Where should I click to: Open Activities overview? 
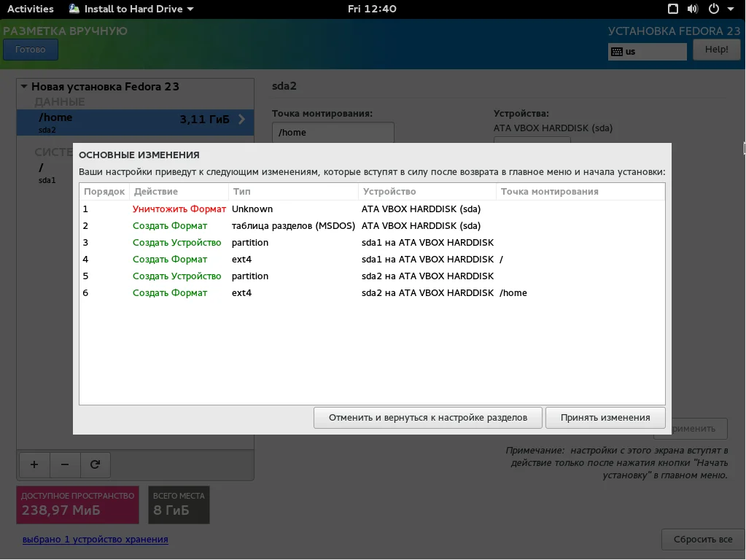[31, 9]
